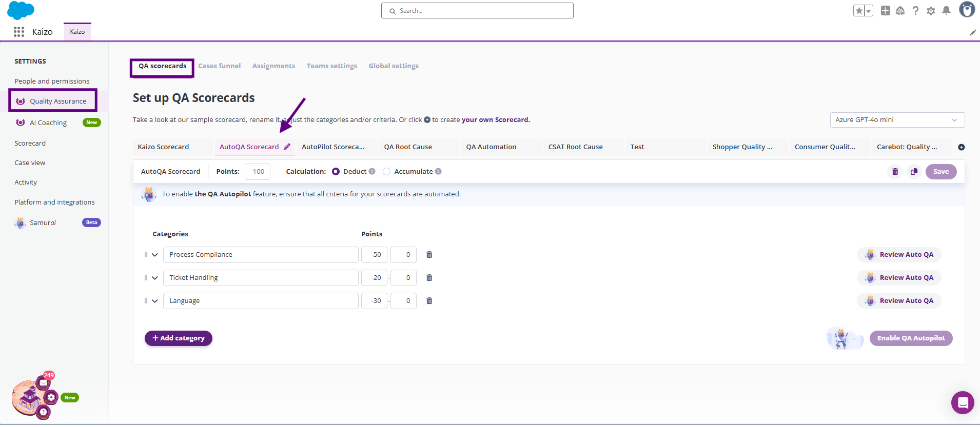Image resolution: width=980 pixels, height=427 pixels.
Task: Add a new scorecard with plus icon
Action: [x=962, y=147]
